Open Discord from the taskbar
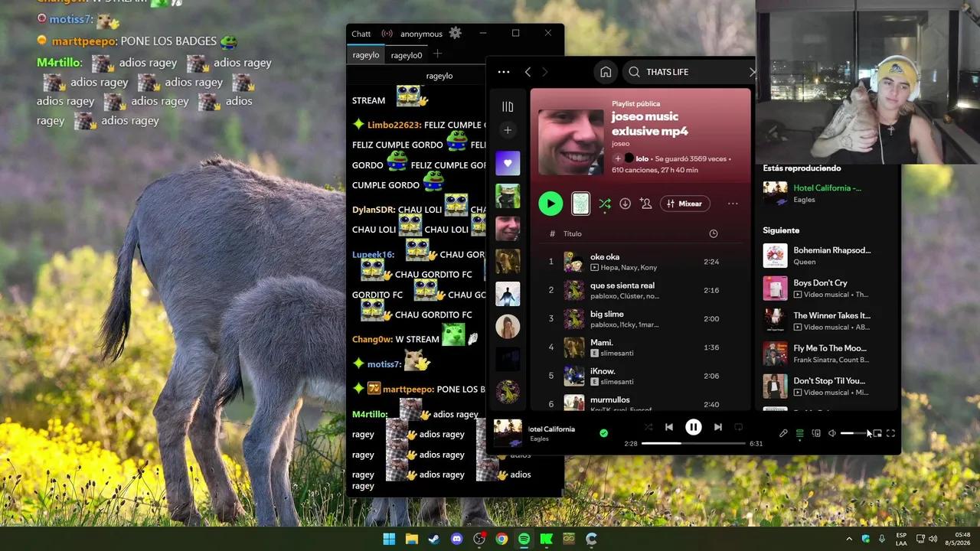The image size is (980, 551). pyautogui.click(x=457, y=539)
